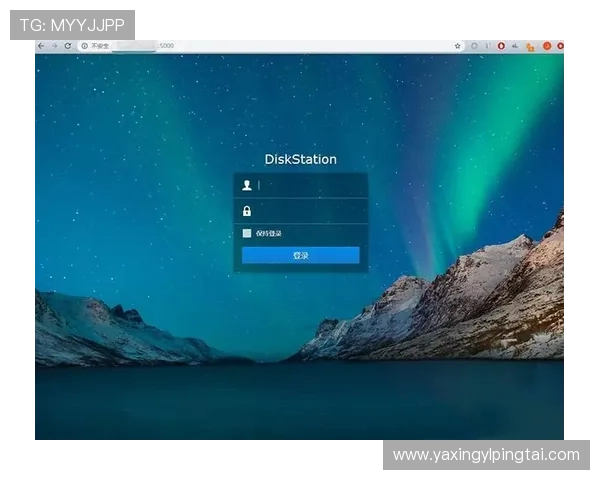Bookmark this page with the star icon

(458, 46)
